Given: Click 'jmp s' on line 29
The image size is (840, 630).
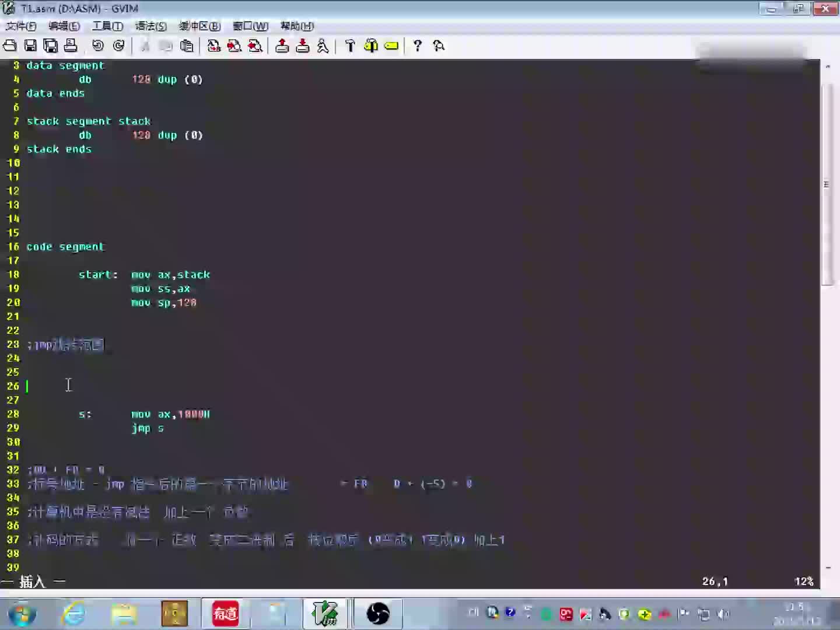Looking at the screenshot, I should pyautogui.click(x=148, y=428).
